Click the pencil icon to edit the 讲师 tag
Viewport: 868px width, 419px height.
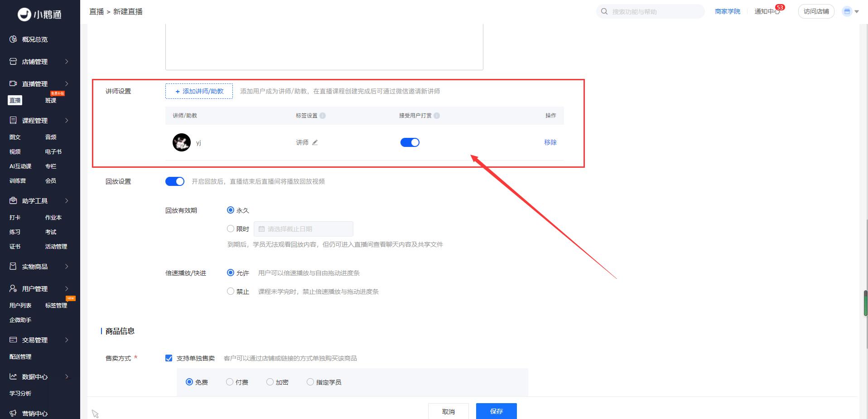click(315, 142)
